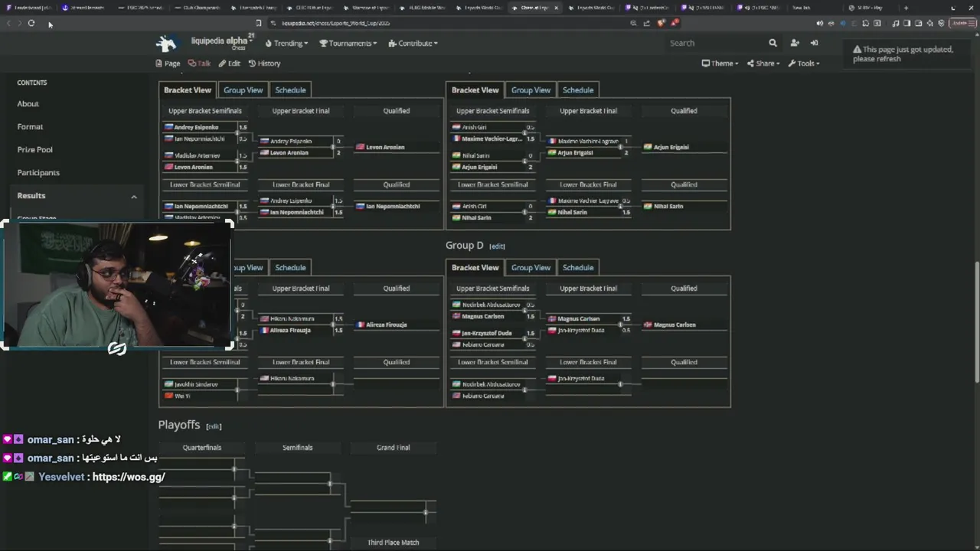Click the Liquipedia horse logo
980x551 pixels.
(167, 43)
